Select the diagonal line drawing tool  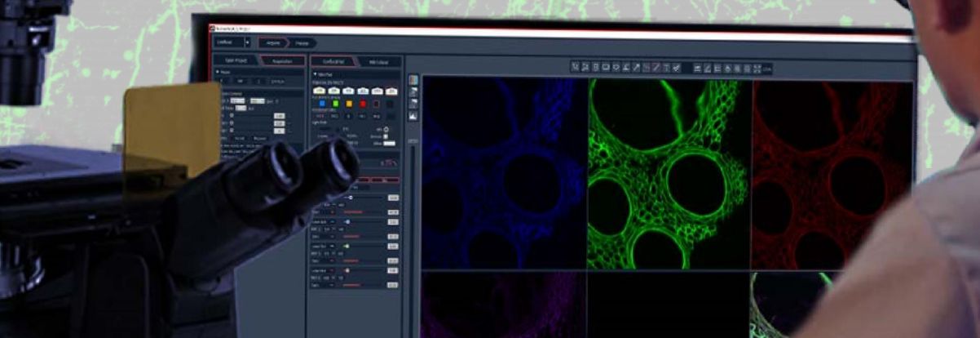(656, 68)
